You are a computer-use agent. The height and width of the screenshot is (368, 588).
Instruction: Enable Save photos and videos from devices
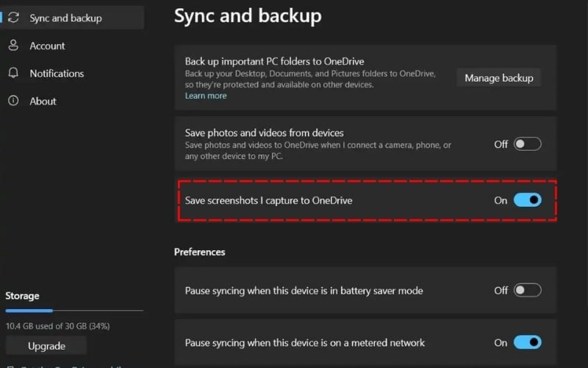tap(527, 144)
